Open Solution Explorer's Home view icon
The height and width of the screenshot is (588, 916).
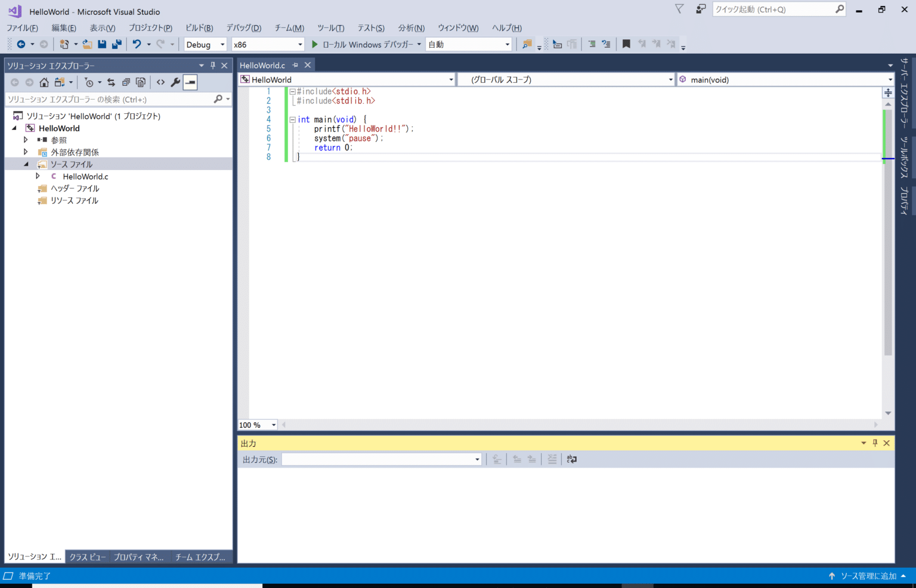click(44, 82)
